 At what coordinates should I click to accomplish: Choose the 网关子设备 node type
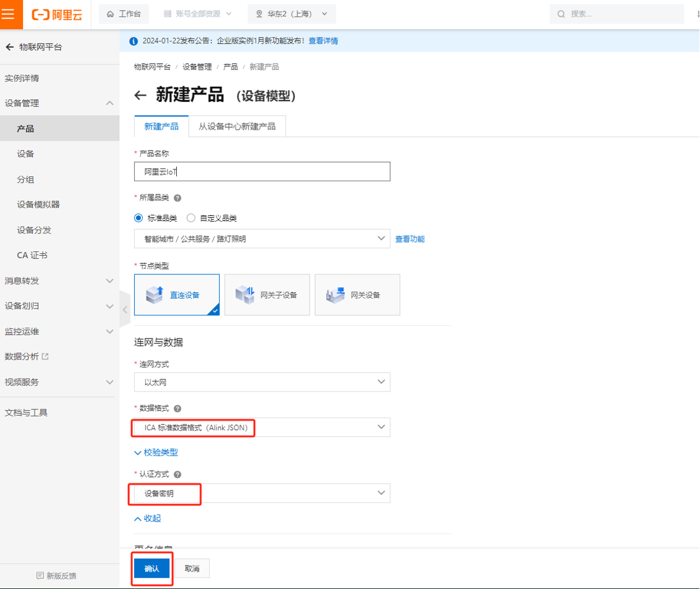267,295
